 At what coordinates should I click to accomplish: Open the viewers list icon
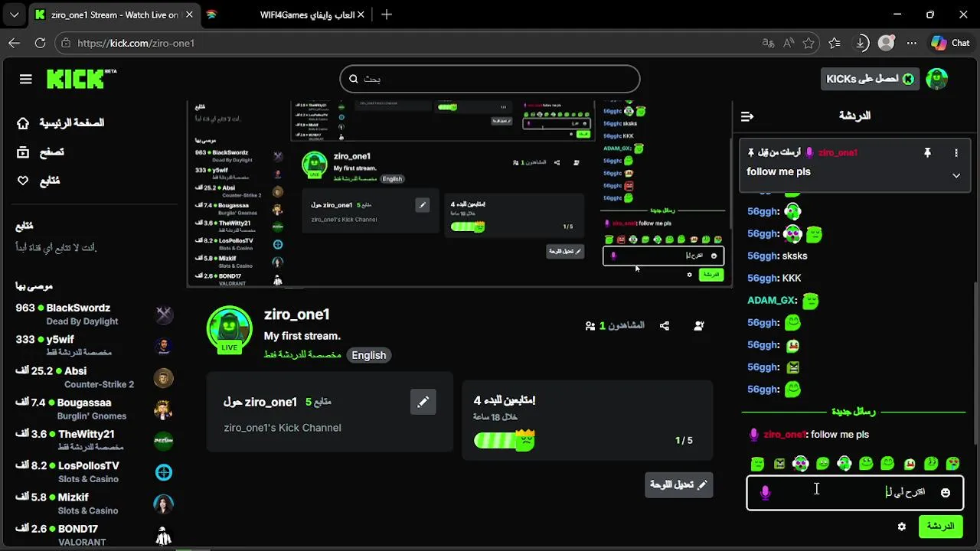[x=590, y=326]
